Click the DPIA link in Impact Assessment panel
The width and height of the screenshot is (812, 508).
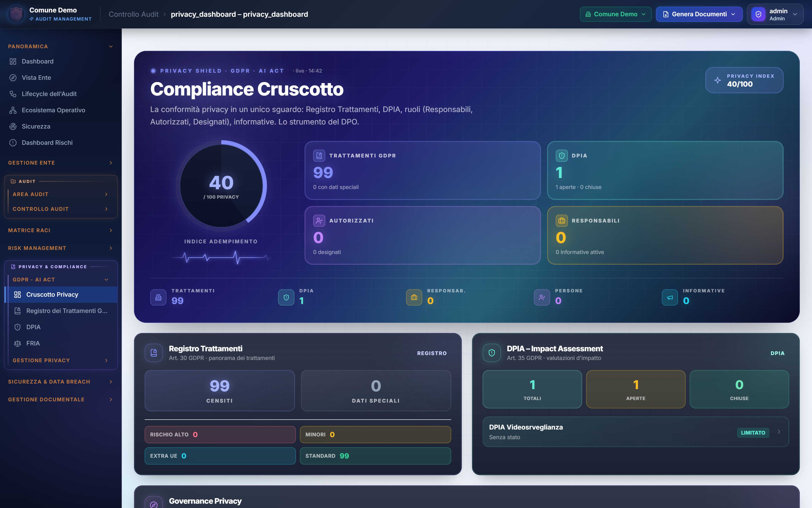(x=777, y=353)
